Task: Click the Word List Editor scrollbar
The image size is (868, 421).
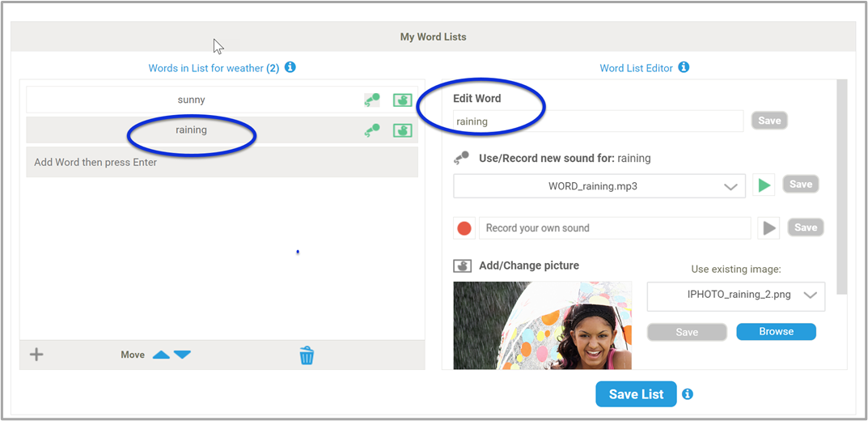Action: [x=842, y=187]
